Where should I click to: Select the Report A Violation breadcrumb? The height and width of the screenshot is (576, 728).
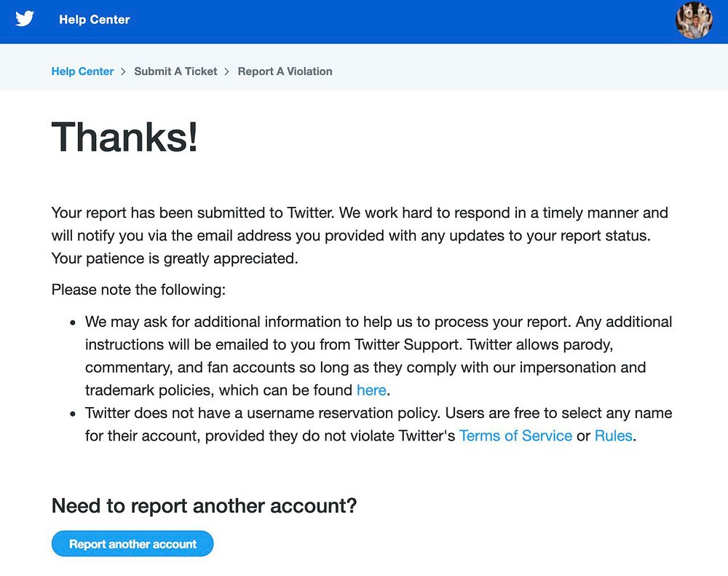pyautogui.click(x=285, y=71)
